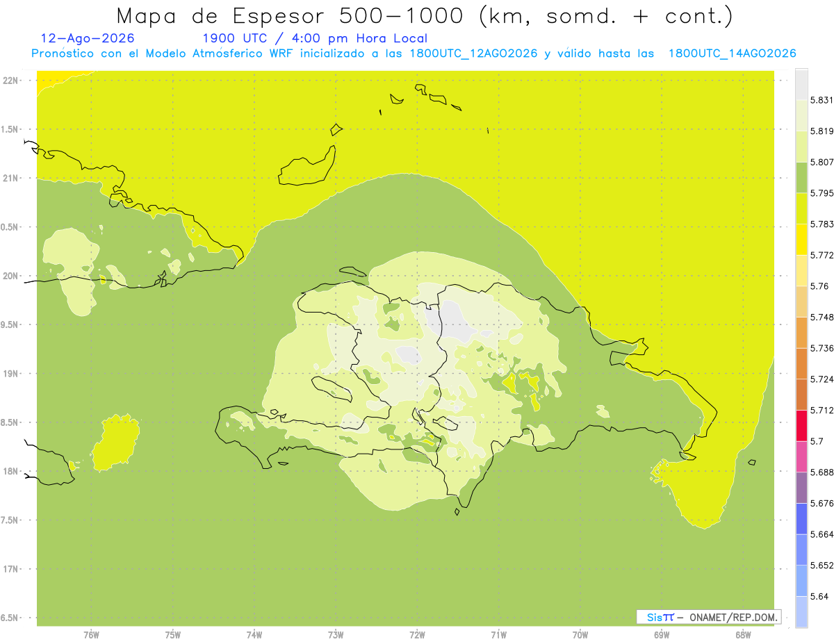Click the legend value 5.7

(817, 441)
